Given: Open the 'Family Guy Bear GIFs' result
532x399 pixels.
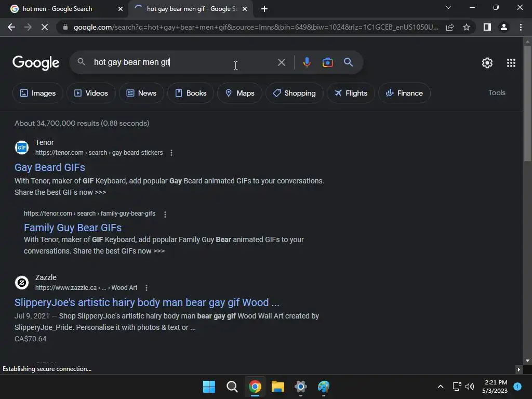Looking at the screenshot, I should click(73, 228).
